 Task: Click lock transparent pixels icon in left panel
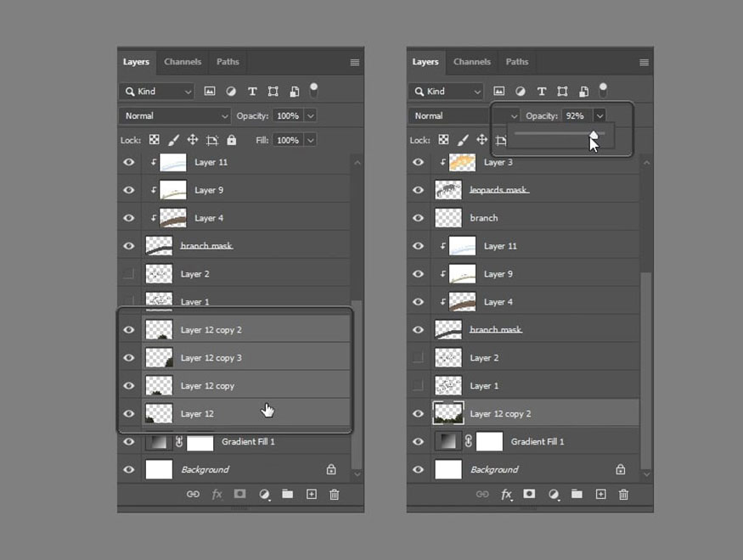pos(154,140)
